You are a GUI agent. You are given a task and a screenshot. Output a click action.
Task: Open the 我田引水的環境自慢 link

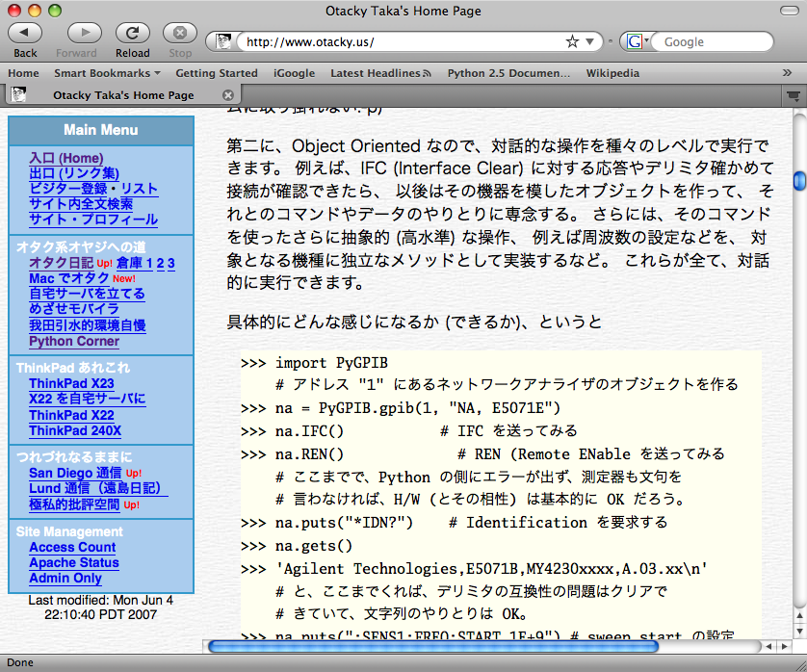click(x=87, y=325)
